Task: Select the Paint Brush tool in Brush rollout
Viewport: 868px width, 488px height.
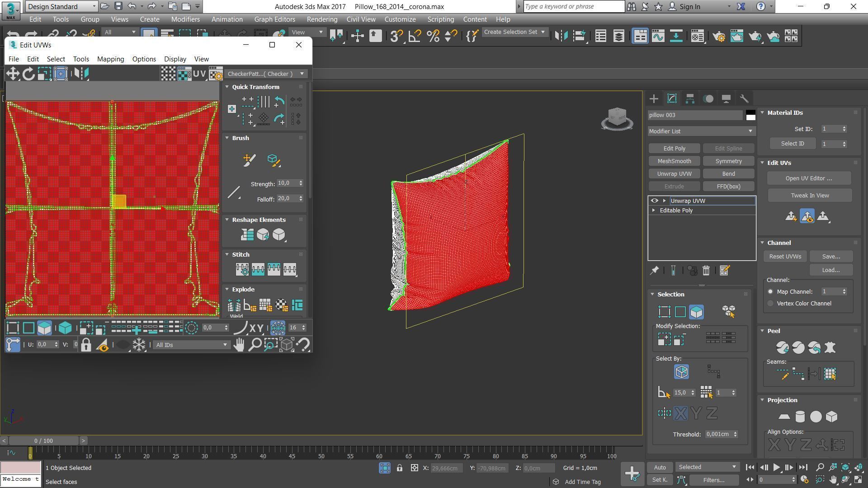Action: (249, 160)
